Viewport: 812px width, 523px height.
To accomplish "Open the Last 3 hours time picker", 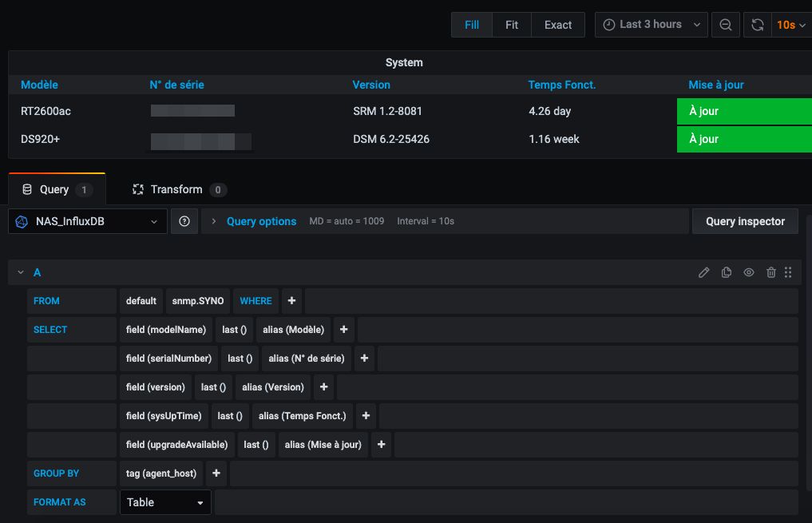I will coord(651,25).
